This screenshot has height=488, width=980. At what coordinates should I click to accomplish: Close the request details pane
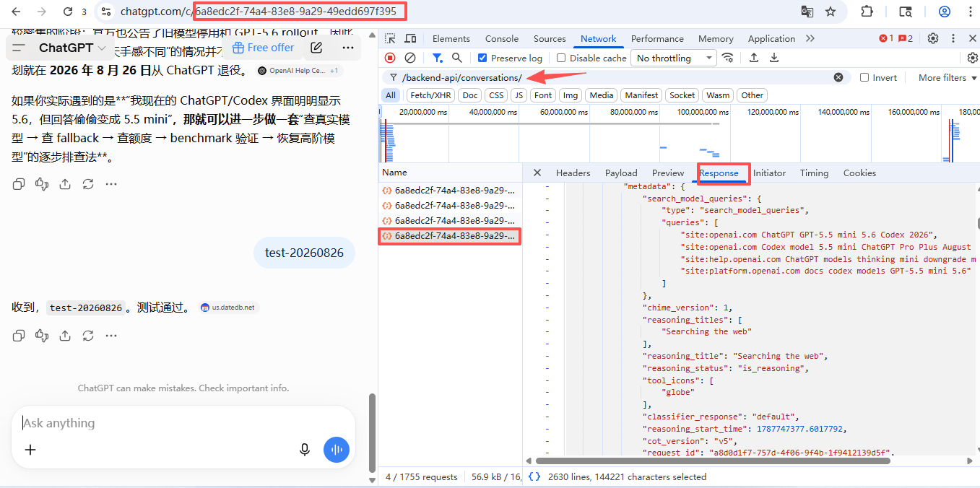pyautogui.click(x=537, y=173)
